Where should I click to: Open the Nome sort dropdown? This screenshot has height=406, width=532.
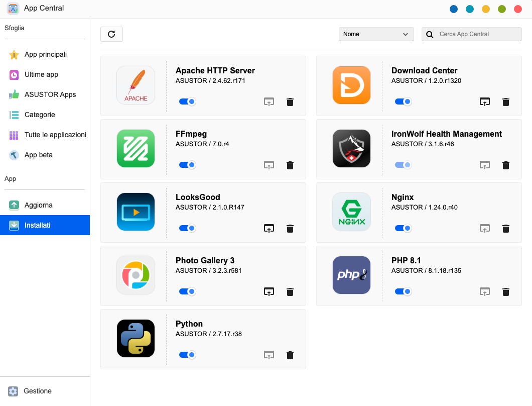(x=376, y=34)
